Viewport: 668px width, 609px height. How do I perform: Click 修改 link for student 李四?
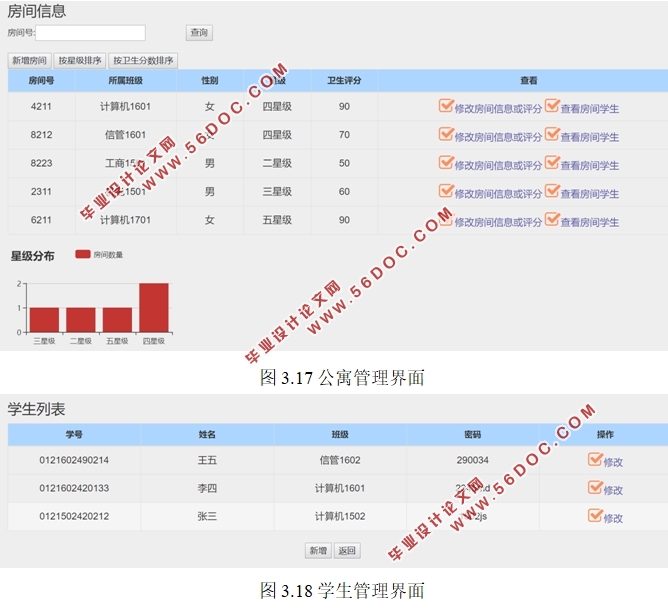pos(612,490)
